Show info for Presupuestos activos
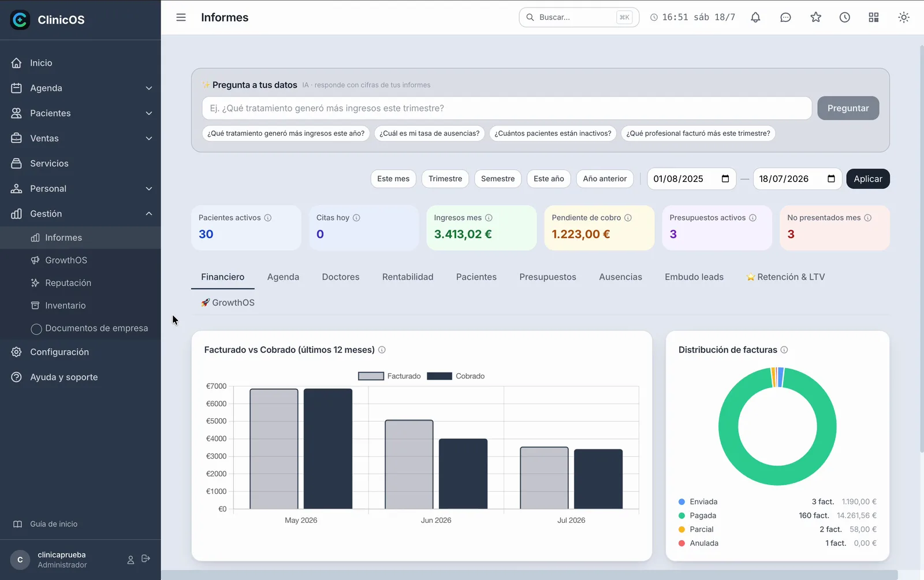 [752, 218]
